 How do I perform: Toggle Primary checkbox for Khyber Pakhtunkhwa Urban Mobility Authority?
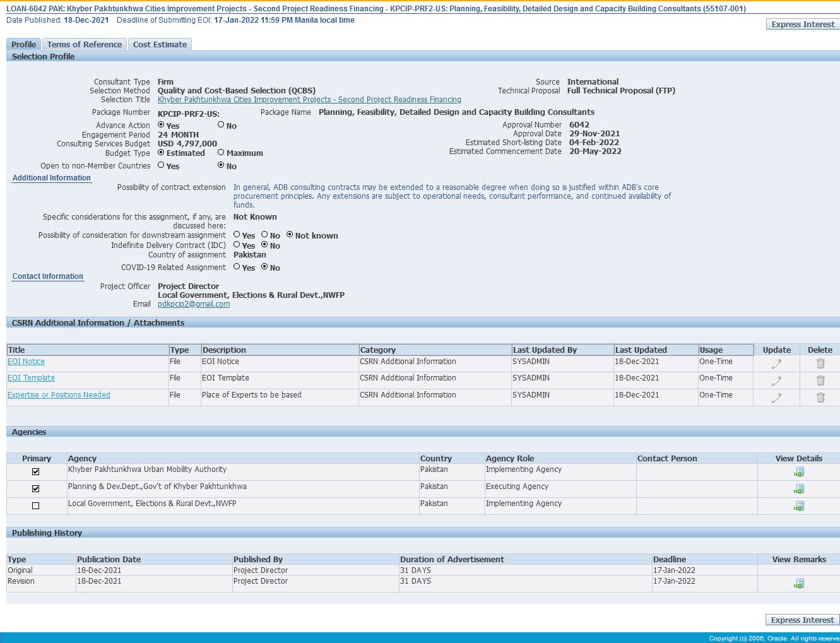pyautogui.click(x=35, y=472)
